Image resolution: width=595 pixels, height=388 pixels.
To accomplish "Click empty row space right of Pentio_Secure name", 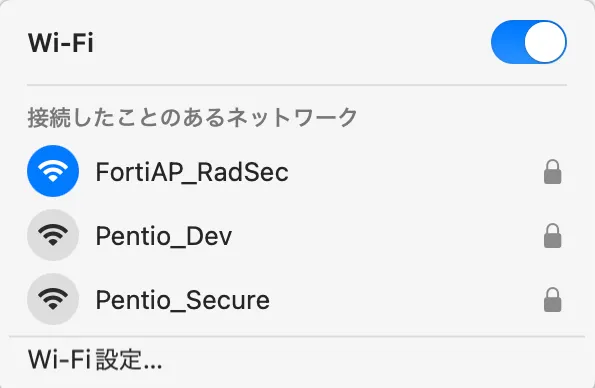I will [x=406, y=300].
